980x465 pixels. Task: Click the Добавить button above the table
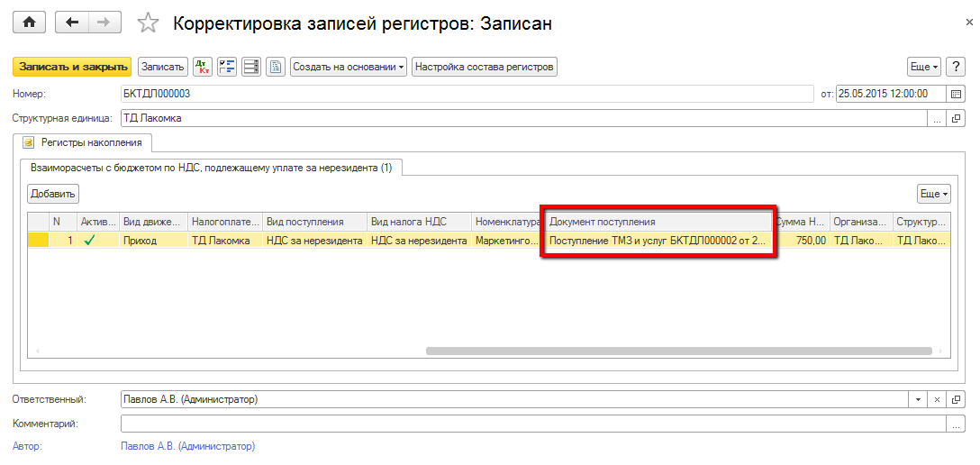(x=53, y=194)
